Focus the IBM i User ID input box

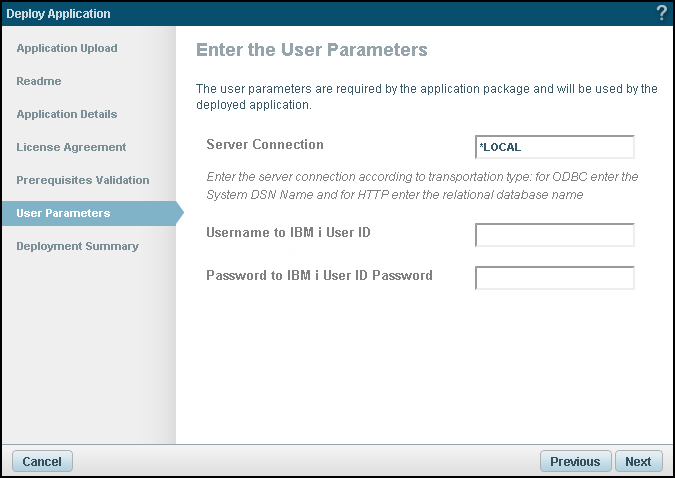click(554, 235)
